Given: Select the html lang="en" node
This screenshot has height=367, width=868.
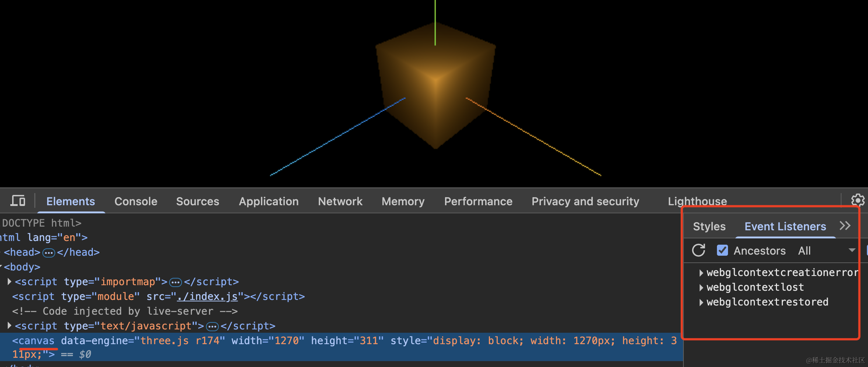Looking at the screenshot, I should tap(43, 238).
